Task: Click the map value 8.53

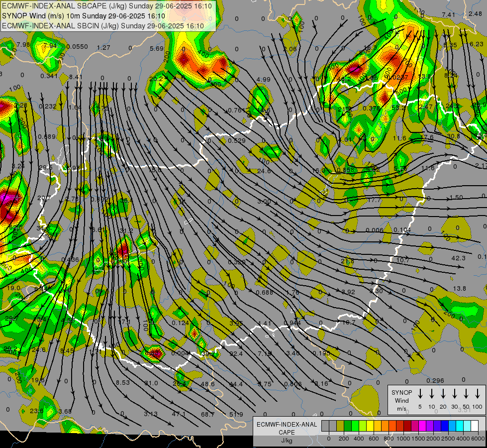Action: tap(123, 383)
